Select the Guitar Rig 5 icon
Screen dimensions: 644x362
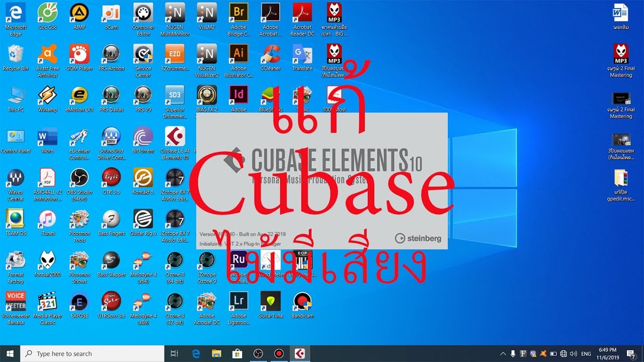pos(143,222)
